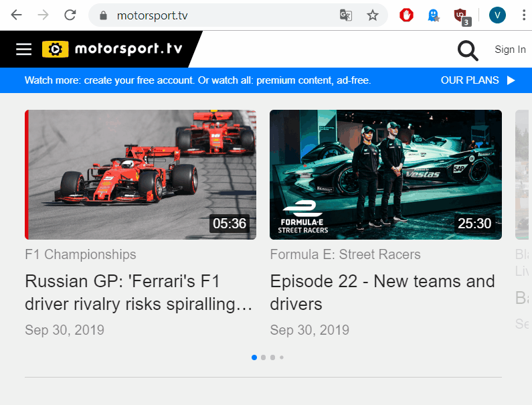Open the Formula E: Street Racers category link

(x=345, y=254)
